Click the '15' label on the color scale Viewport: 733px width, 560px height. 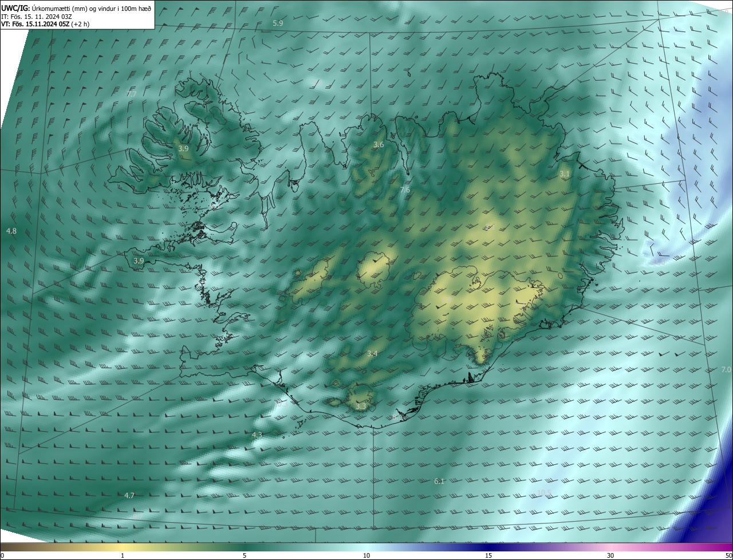488,555
